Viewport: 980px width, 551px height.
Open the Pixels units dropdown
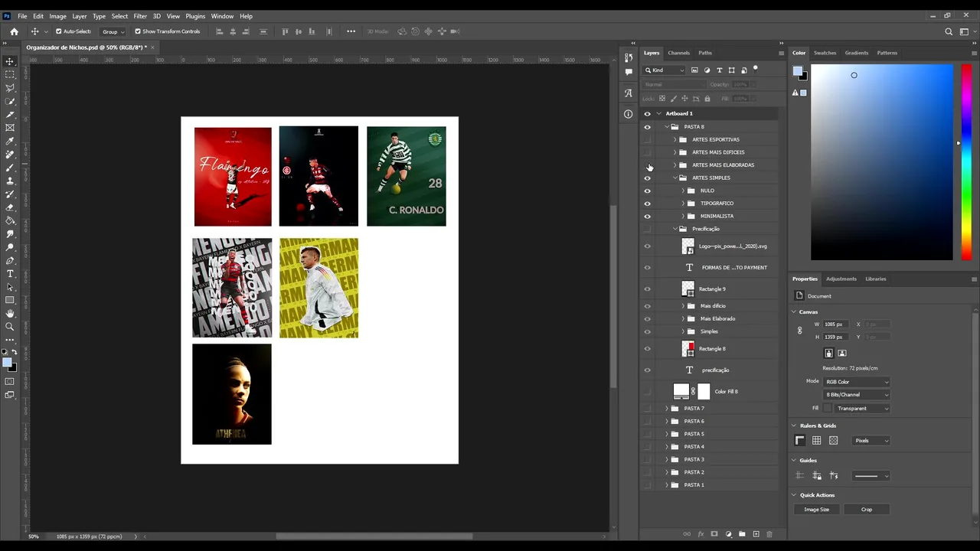(871, 441)
